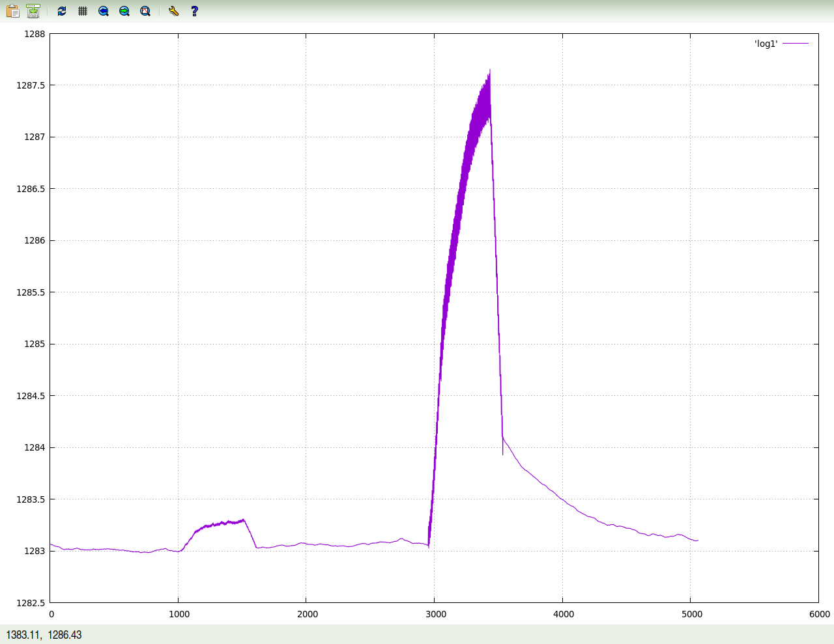Screen dimensions: 834x644
Task: Click the y-axis label 1283.5
Action: click(x=31, y=499)
